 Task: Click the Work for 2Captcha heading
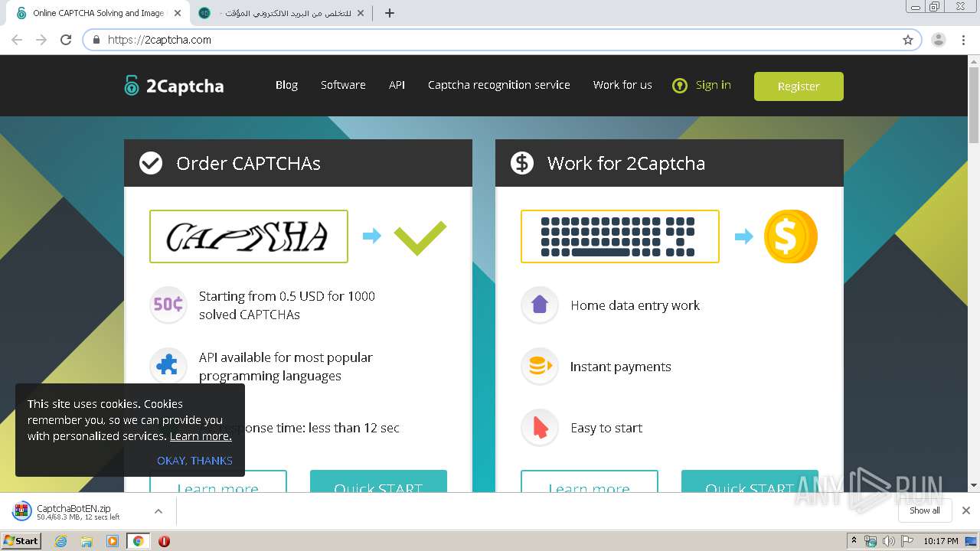[626, 163]
